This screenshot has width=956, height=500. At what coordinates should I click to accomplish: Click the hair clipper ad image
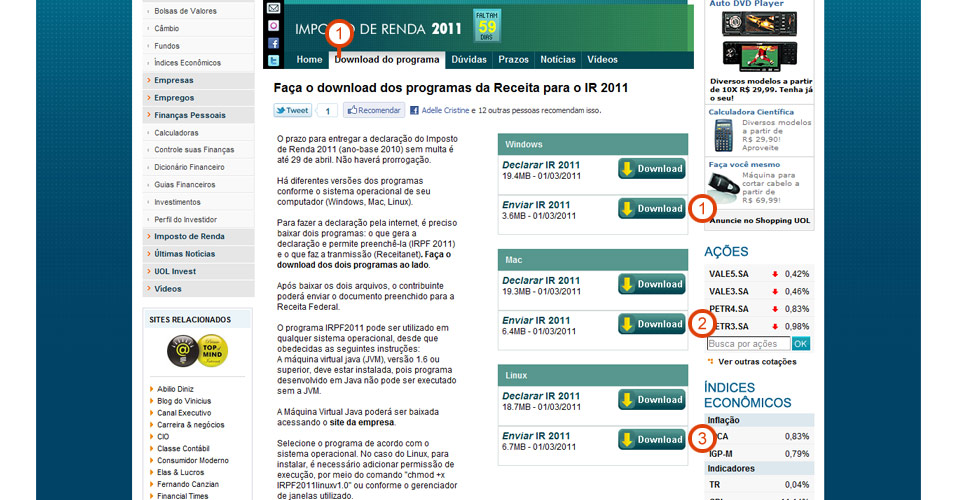724,188
